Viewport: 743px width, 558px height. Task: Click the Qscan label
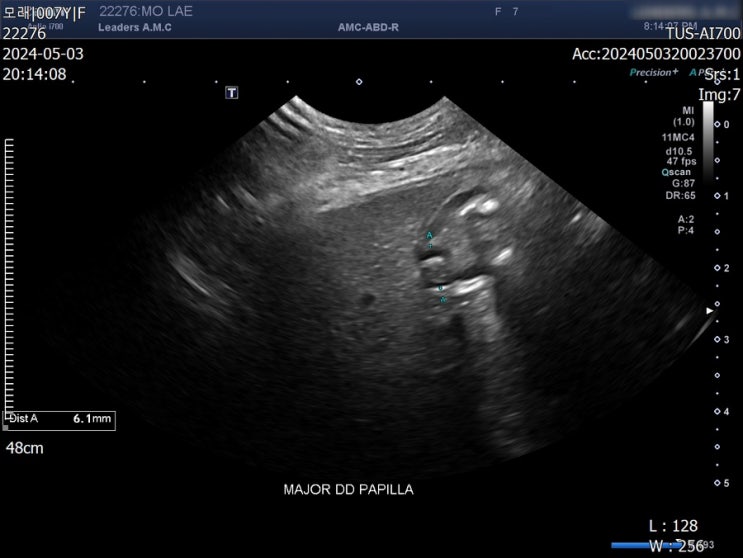676,172
